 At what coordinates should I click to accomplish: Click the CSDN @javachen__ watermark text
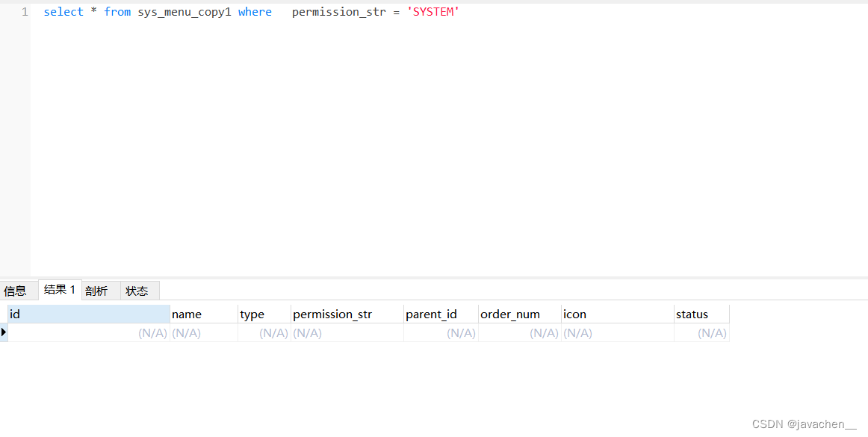805,424
